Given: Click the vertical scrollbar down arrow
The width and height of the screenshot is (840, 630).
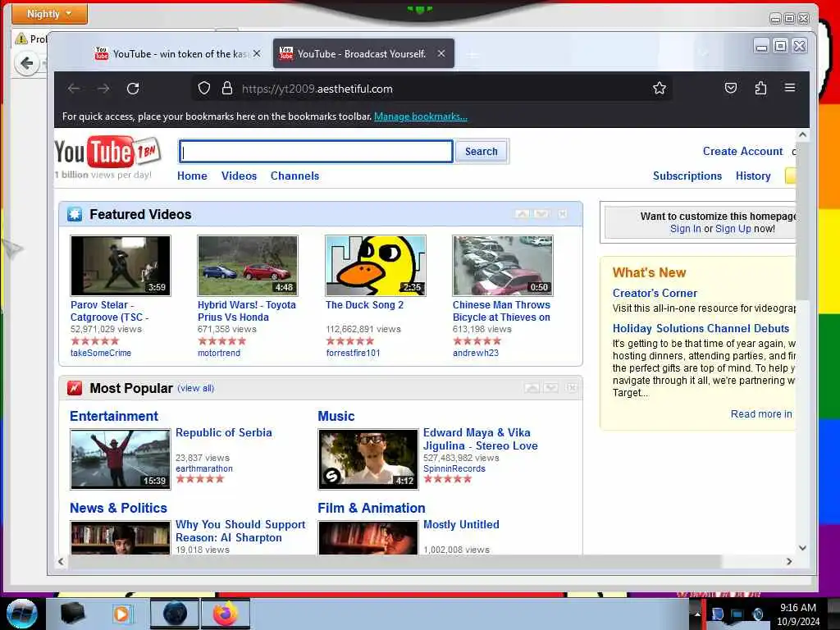Looking at the screenshot, I should click(802, 547).
